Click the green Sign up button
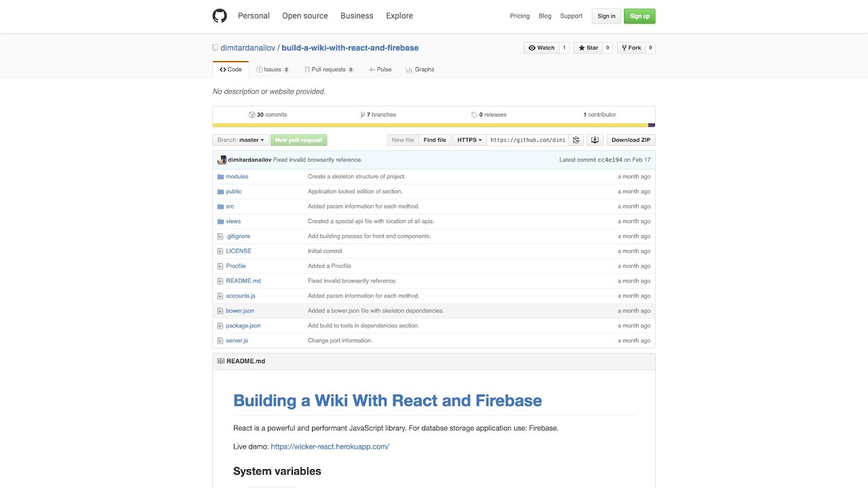Screen dimensions: 868x488 pos(639,16)
